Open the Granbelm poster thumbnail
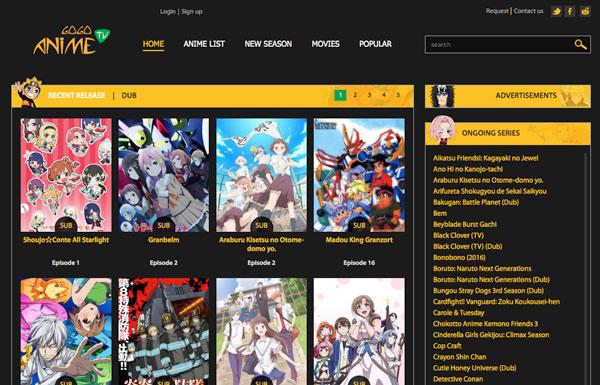This screenshot has width=600, height=385. 164,175
